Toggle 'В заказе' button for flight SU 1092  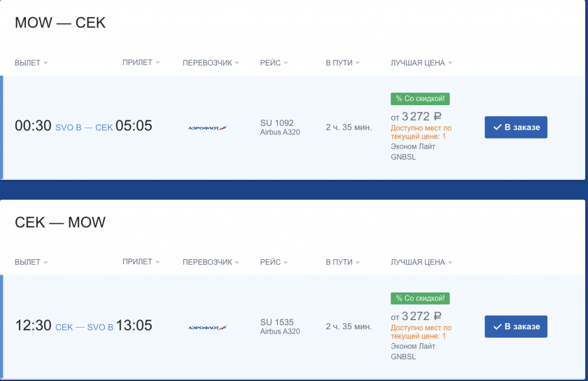pyautogui.click(x=516, y=128)
